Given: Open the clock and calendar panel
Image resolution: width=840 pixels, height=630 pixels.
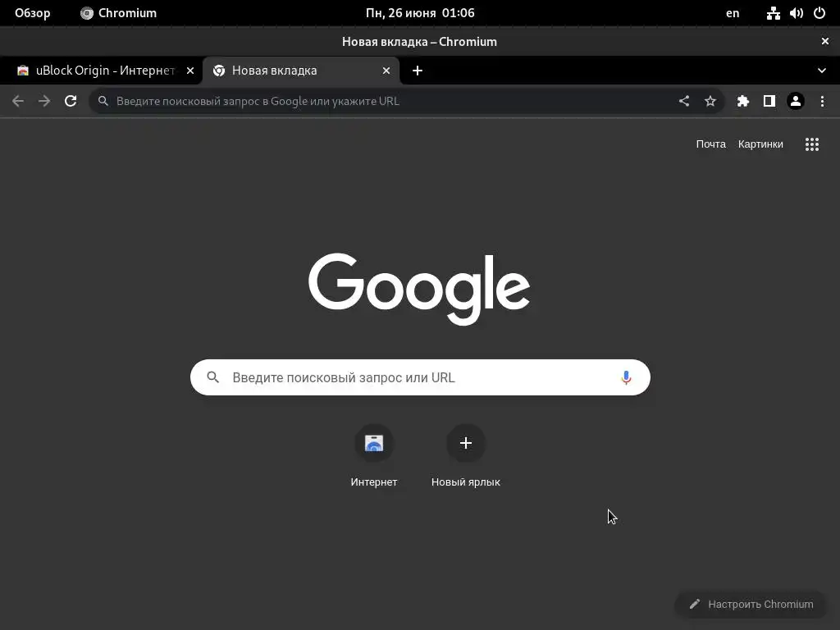Looking at the screenshot, I should pyautogui.click(x=420, y=13).
